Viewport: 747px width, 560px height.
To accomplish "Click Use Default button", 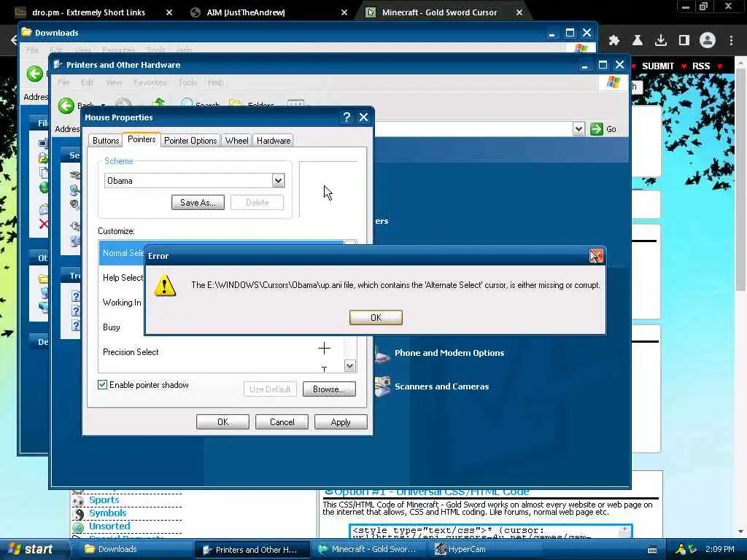I will [270, 389].
